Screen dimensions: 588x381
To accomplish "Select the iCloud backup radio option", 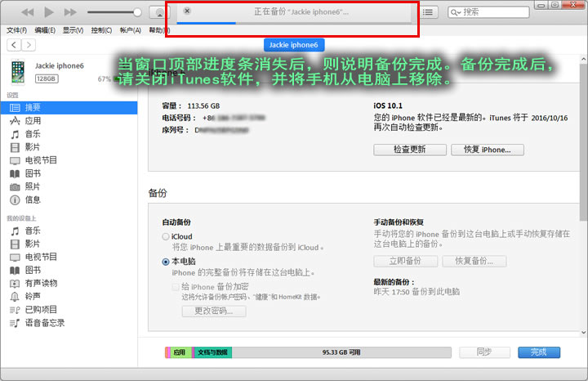I will click(165, 237).
